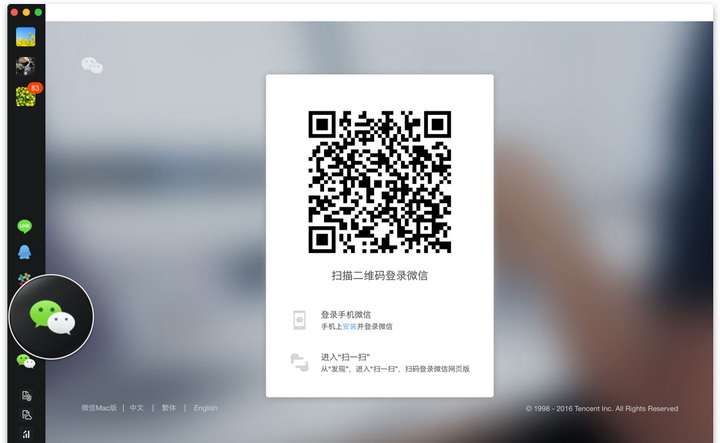Open the bar chart stats icon in the sidebar

coord(26,434)
